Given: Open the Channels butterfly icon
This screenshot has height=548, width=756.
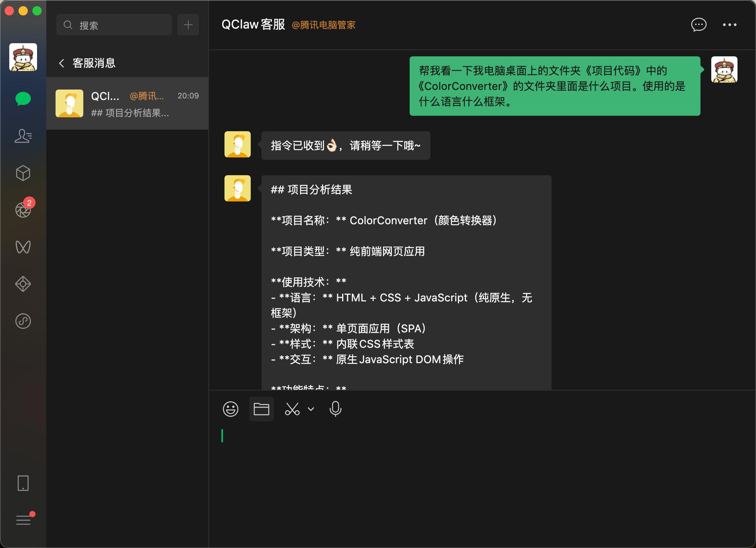Looking at the screenshot, I should pos(23,247).
